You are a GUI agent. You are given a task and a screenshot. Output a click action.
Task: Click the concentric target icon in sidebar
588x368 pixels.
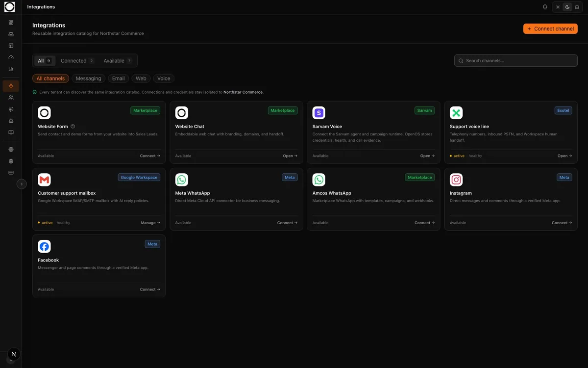point(11,150)
